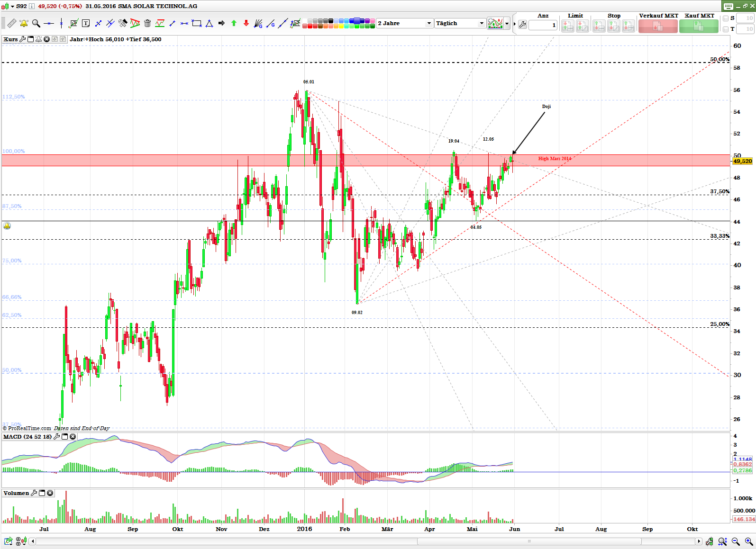Click the second Limit order button
The width and height of the screenshot is (756, 549).
pyautogui.click(x=583, y=27)
